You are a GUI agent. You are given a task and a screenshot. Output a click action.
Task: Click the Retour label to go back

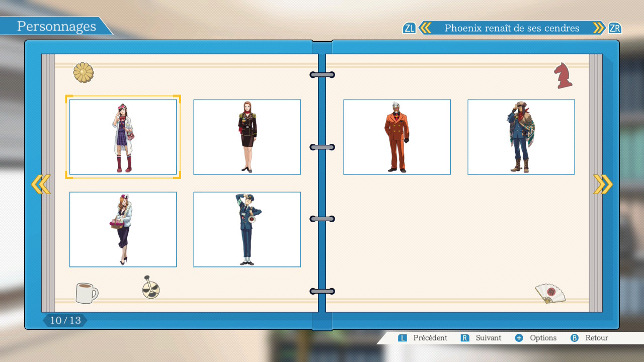click(x=597, y=338)
